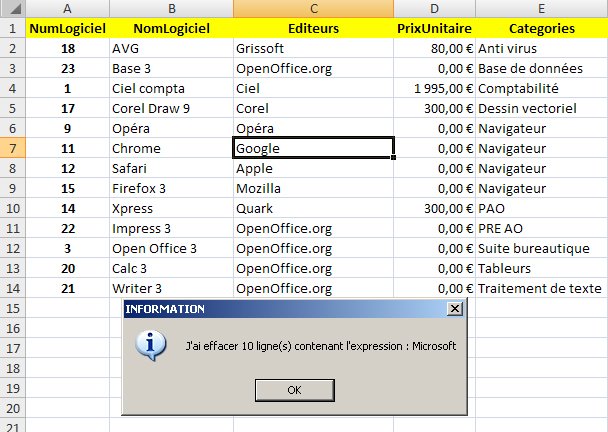The height and width of the screenshot is (432, 608).
Task: Select the Chrome cell
Action: click(x=171, y=148)
